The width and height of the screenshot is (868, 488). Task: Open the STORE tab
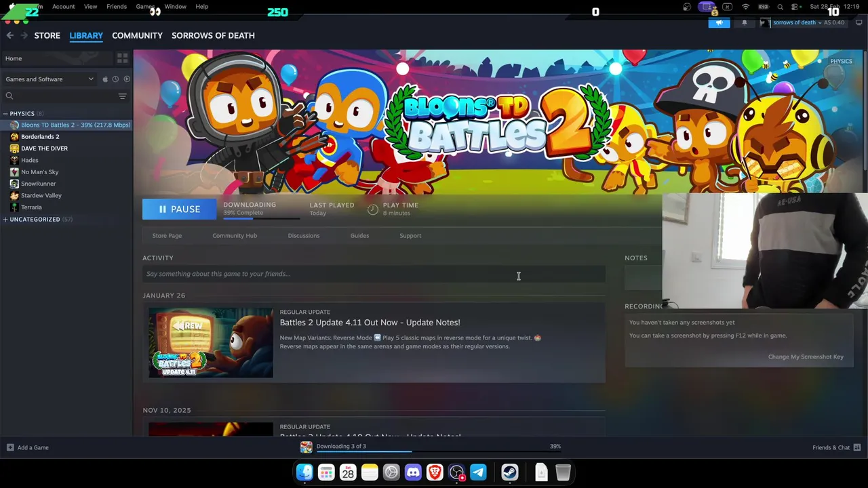(x=47, y=35)
